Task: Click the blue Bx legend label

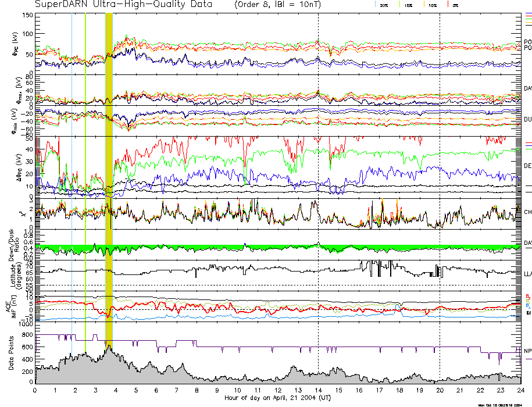Action: click(527, 305)
